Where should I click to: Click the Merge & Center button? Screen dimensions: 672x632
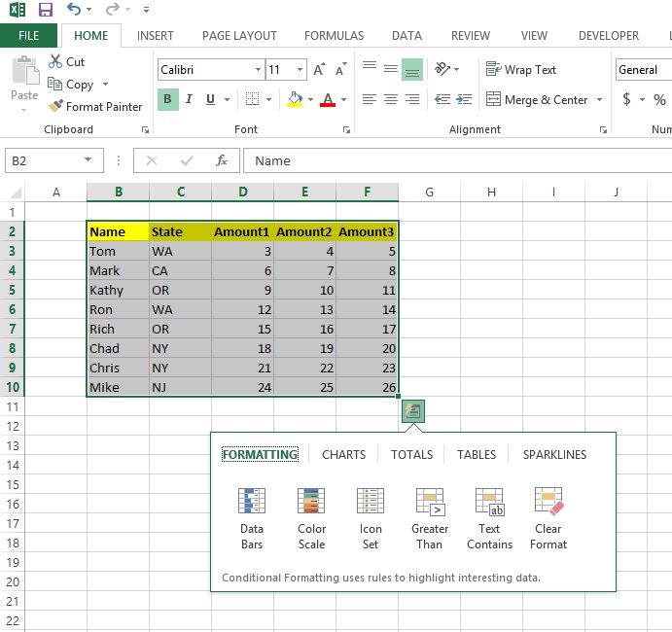(547, 99)
